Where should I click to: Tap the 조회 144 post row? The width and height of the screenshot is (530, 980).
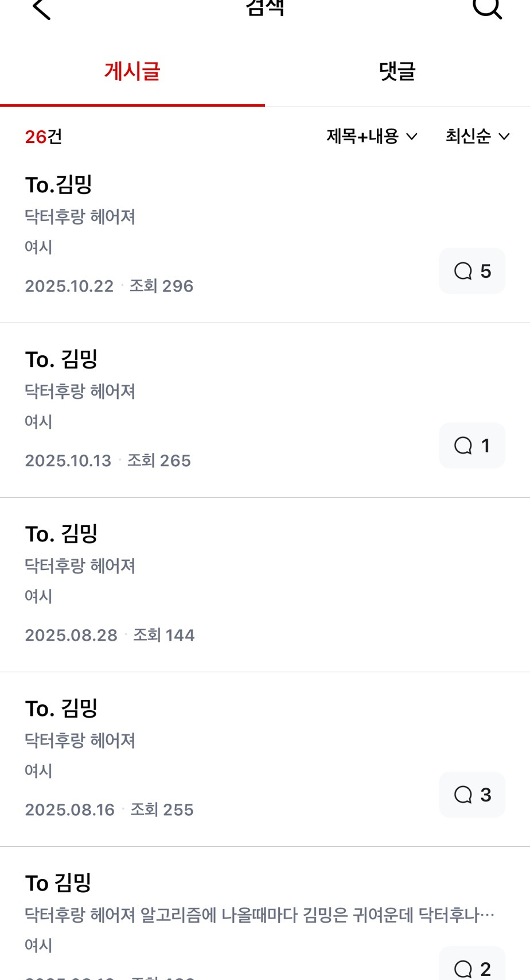(x=164, y=635)
